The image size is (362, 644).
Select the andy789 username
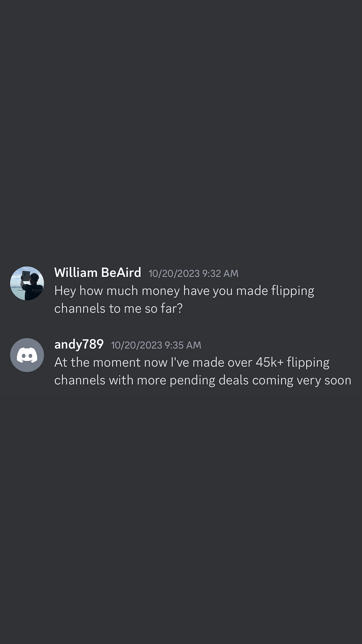coord(79,344)
